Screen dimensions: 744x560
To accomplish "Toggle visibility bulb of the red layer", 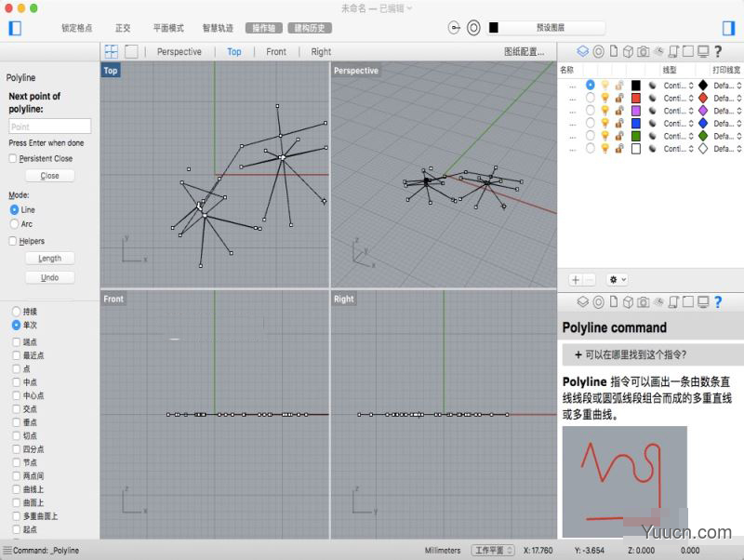I will coord(605,98).
